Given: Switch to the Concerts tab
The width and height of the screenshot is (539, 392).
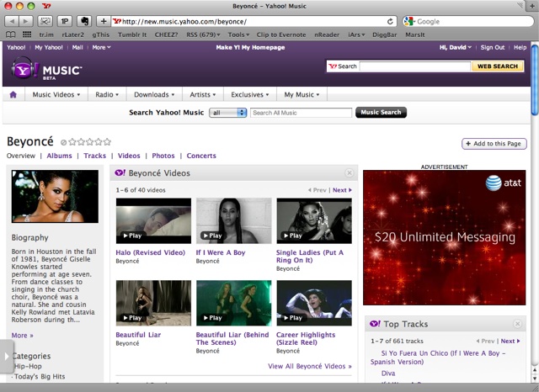Looking at the screenshot, I should point(201,156).
